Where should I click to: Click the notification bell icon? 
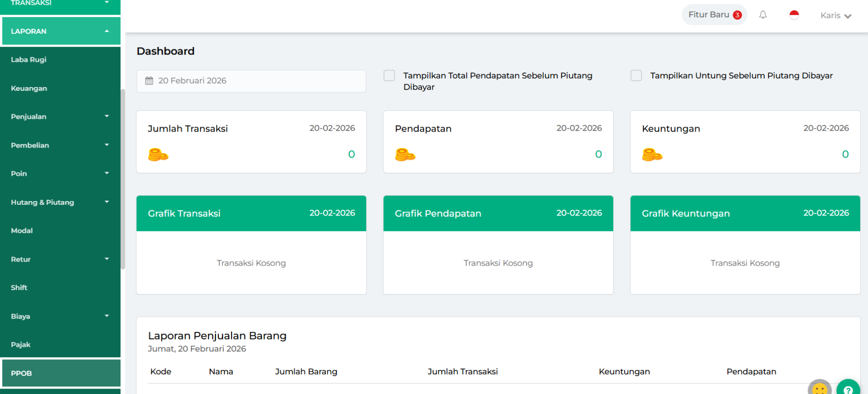[763, 15]
